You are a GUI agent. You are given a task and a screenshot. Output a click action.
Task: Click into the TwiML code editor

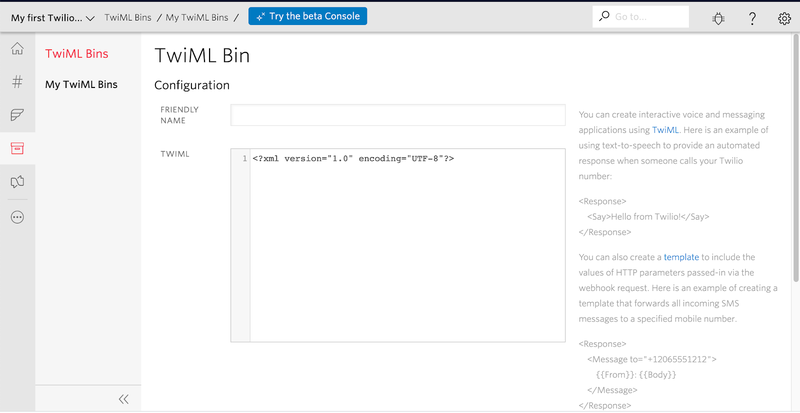click(x=398, y=245)
